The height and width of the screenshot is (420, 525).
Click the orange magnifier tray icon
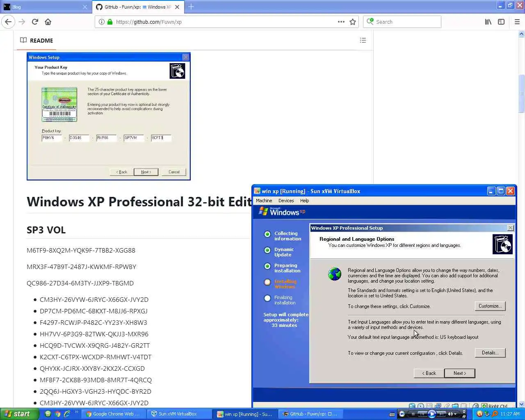(x=495, y=414)
